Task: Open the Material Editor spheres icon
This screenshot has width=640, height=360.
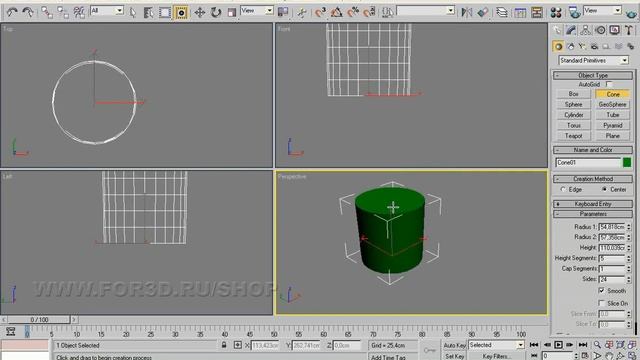Action: pos(556,12)
